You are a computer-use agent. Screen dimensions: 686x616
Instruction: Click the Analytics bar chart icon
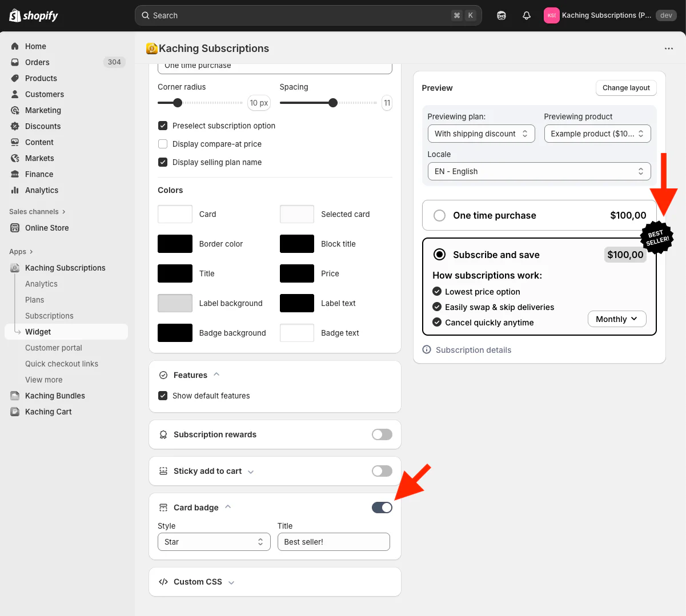pyautogui.click(x=15, y=190)
